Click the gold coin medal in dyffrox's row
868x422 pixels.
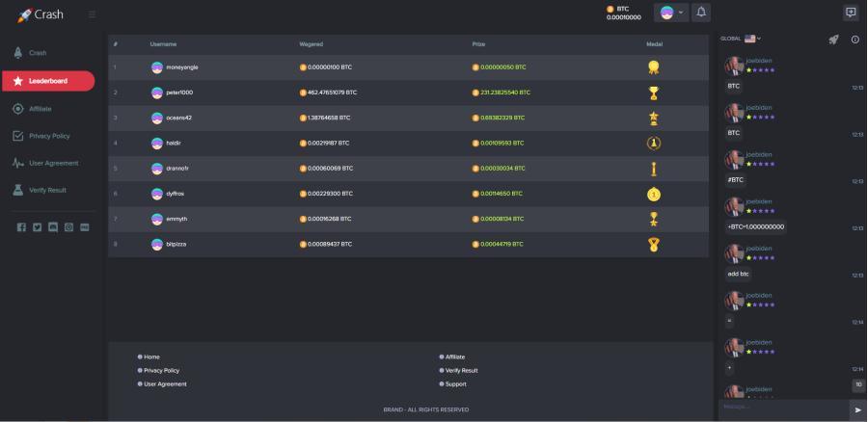pyautogui.click(x=654, y=194)
